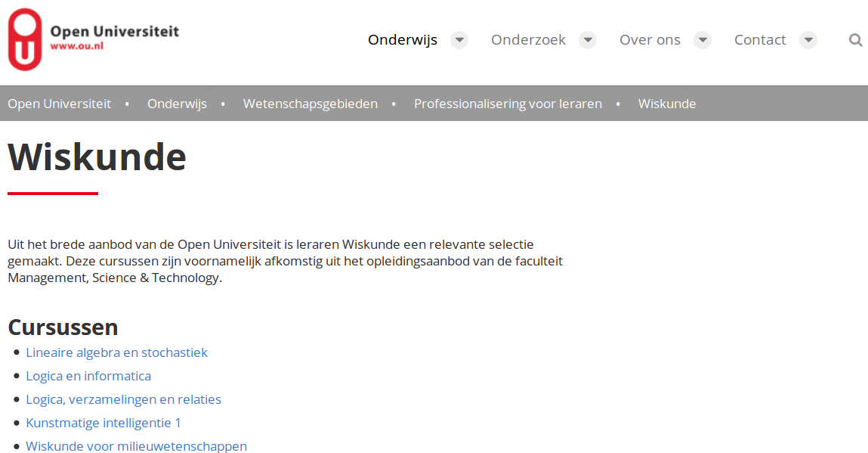Expand the Over ons dropdown arrow
This screenshot has width=868, height=453.
click(x=703, y=40)
